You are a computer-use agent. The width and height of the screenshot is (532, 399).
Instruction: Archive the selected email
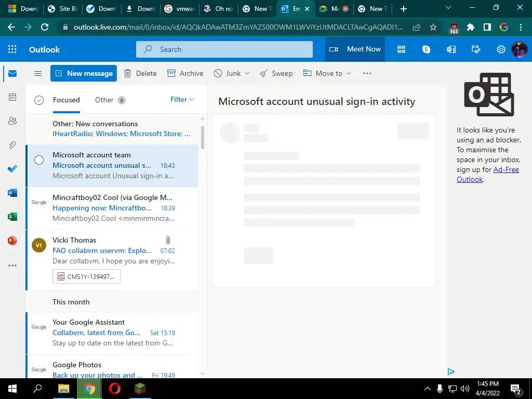[185, 73]
